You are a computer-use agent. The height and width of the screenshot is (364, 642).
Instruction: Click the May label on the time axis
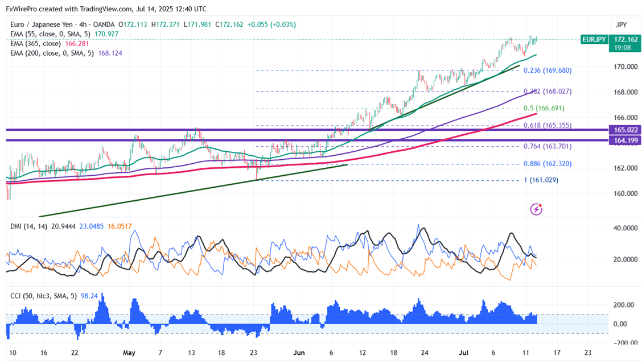coord(129,353)
